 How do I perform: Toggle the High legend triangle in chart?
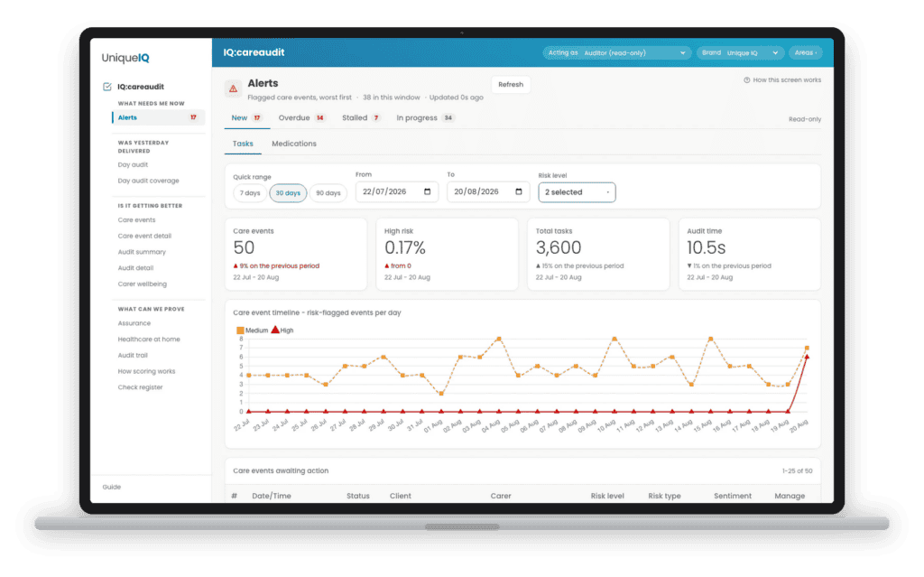pyautogui.click(x=275, y=330)
